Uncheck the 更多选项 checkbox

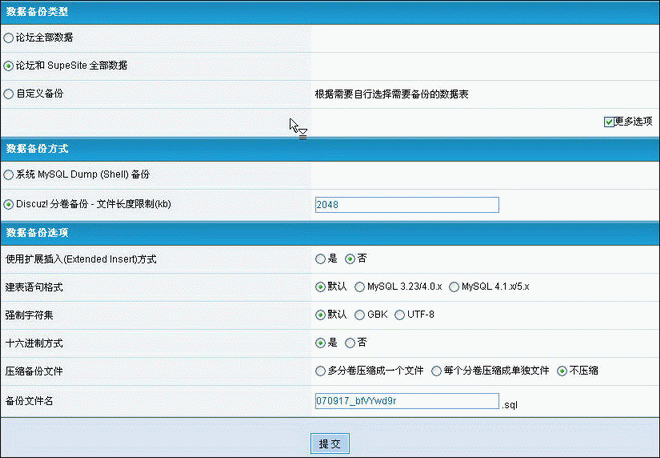tap(609, 122)
